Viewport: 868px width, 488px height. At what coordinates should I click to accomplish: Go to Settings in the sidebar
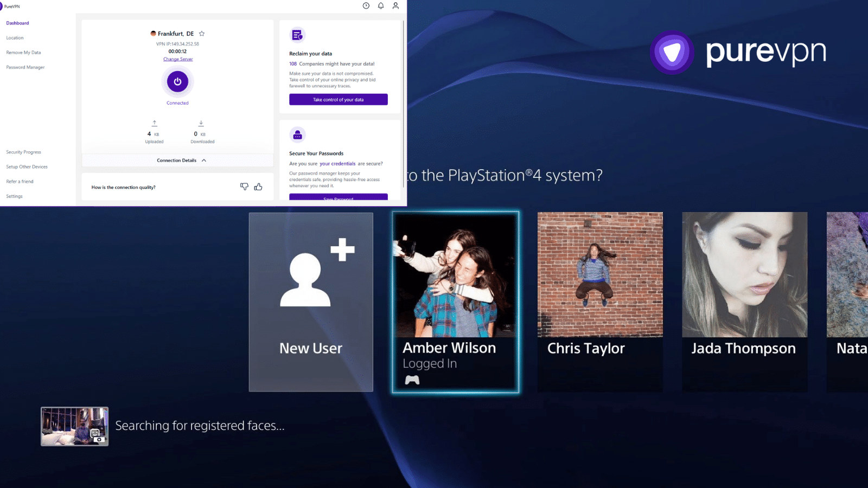pos(14,196)
